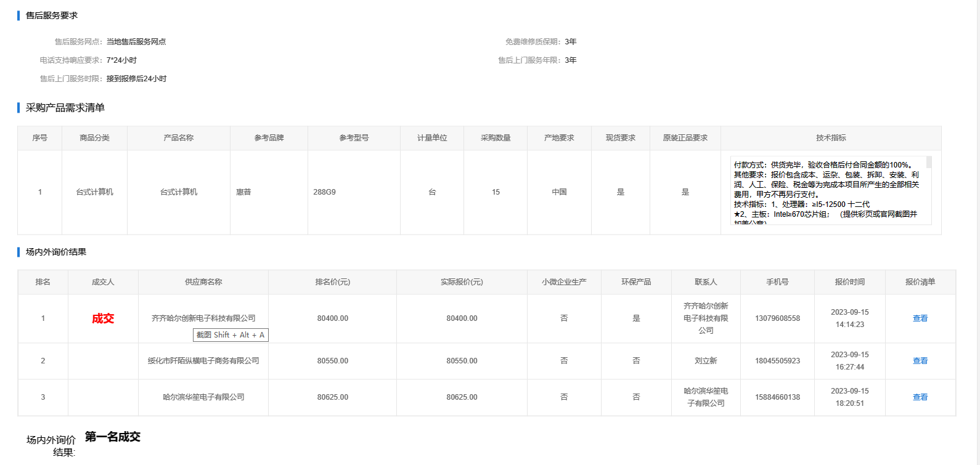Click the 技术指标 description text area
The width and height of the screenshot is (980, 465).
pos(826,190)
